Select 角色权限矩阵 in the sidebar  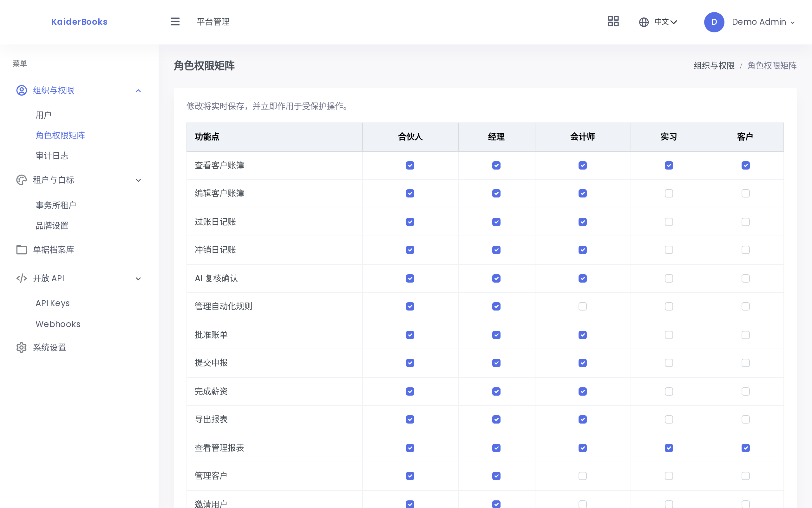[60, 135]
